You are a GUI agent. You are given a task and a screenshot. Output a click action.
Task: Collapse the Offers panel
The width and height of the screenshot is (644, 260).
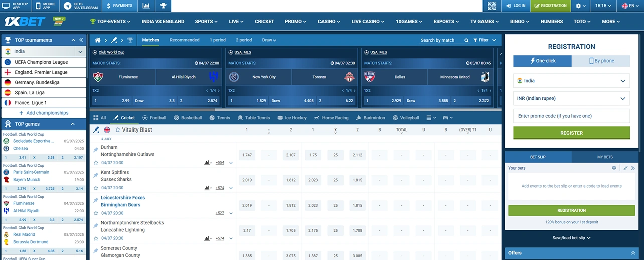point(632,253)
